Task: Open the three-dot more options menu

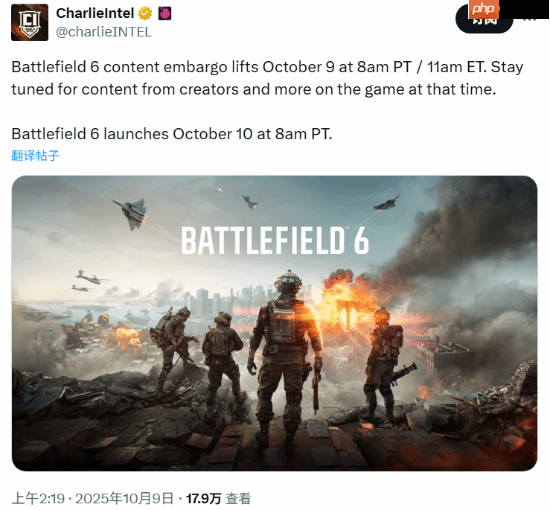Action: [x=530, y=20]
